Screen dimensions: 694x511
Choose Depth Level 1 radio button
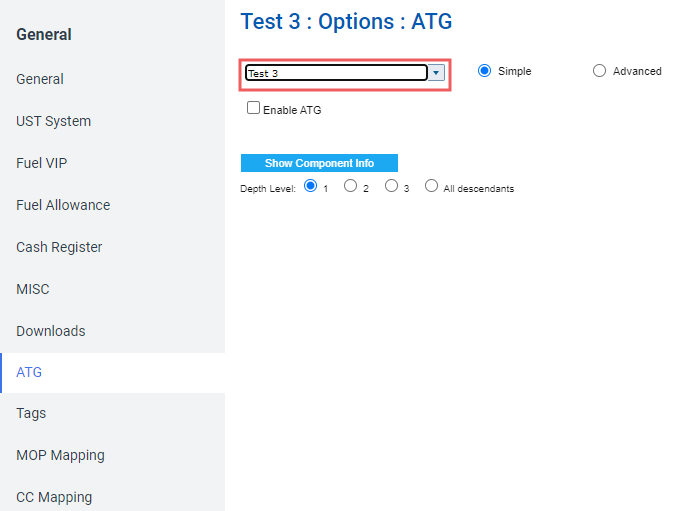coord(311,185)
